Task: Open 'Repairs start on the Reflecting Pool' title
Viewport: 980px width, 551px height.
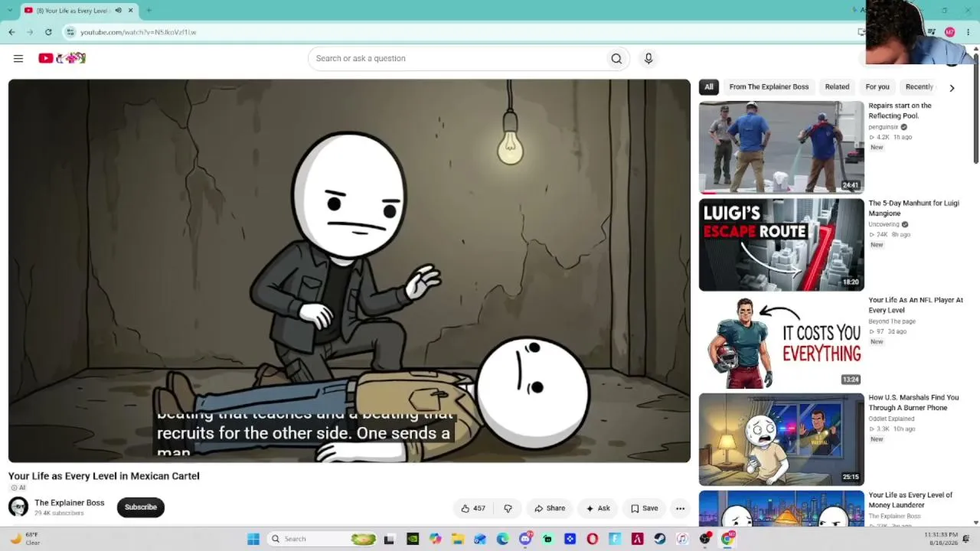Action: [x=900, y=111]
